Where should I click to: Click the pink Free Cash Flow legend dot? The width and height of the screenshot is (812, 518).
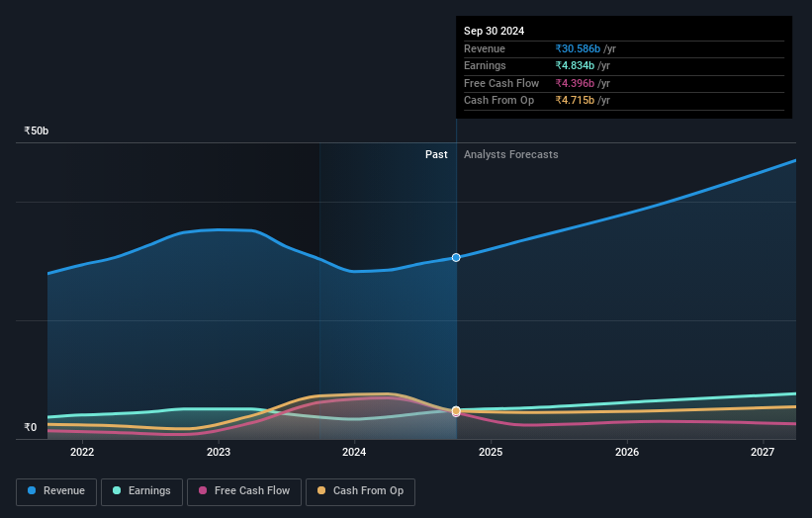pyautogui.click(x=203, y=490)
